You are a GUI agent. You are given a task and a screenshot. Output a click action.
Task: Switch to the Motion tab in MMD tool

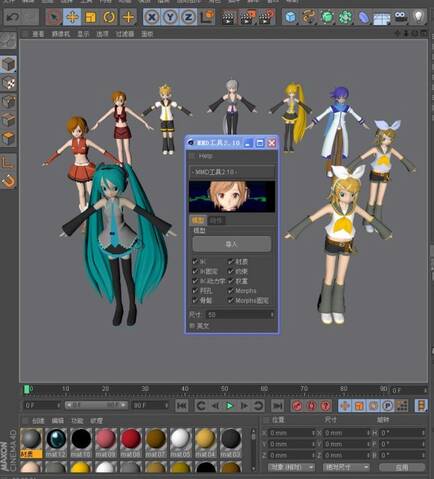pos(216,220)
